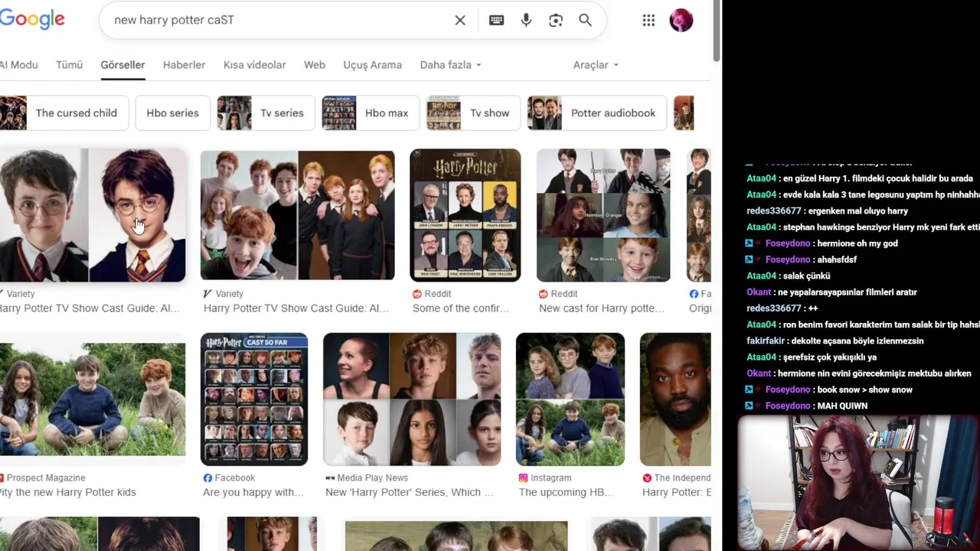Click the page vertical scrollbar
Viewport: 980px width, 551px height.
pyautogui.click(x=717, y=31)
